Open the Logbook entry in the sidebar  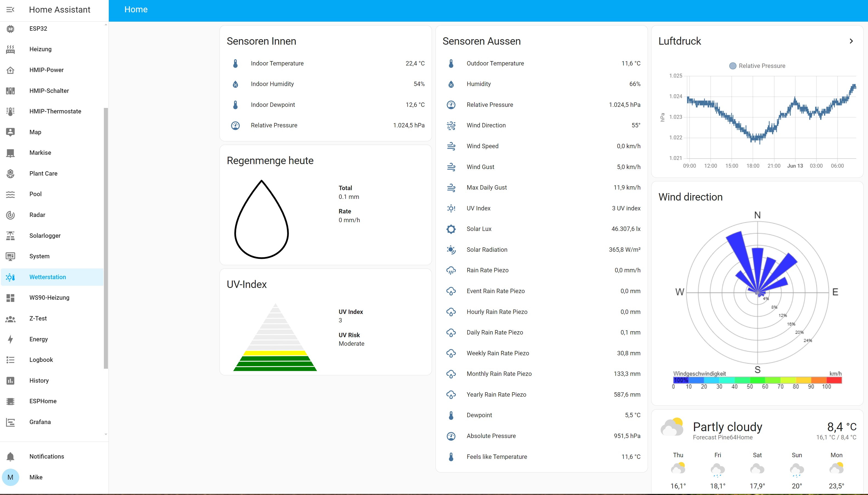[x=41, y=359]
